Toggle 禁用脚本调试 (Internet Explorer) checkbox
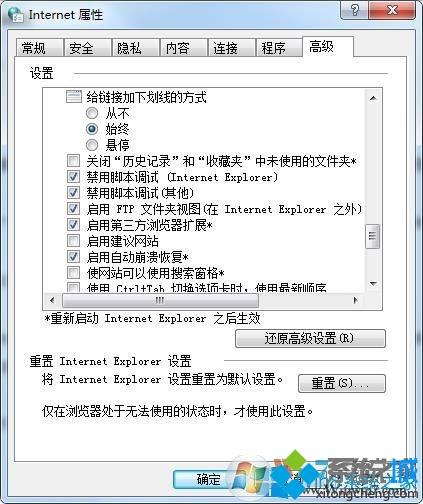 (x=73, y=177)
